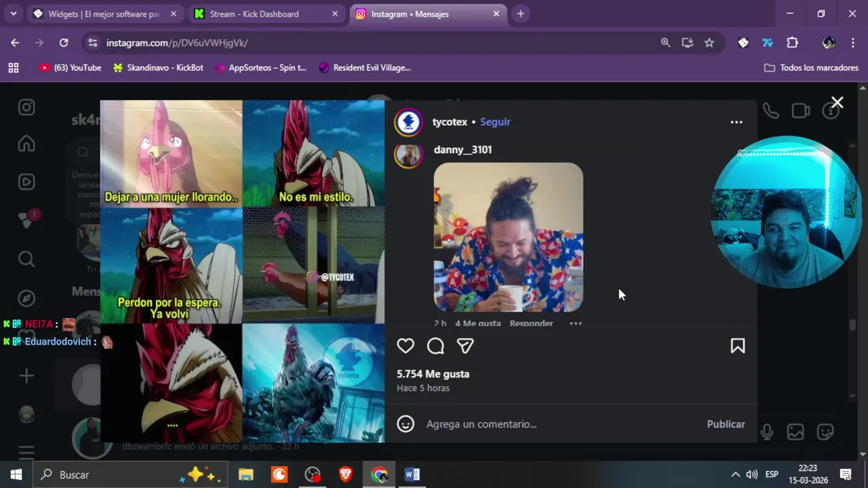
Task: Click the page vertical scrollbar
Action: (863, 271)
